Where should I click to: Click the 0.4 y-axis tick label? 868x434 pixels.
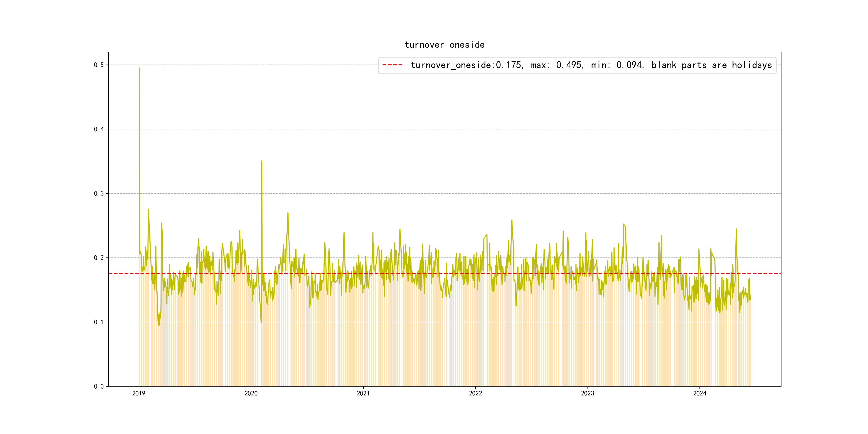coord(99,129)
